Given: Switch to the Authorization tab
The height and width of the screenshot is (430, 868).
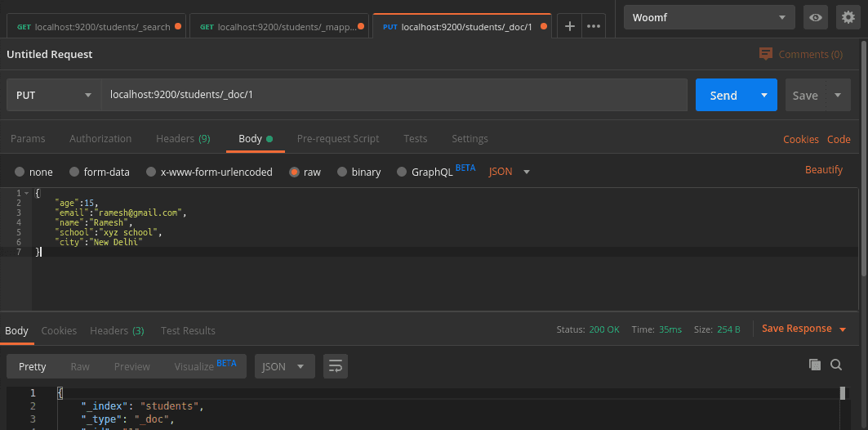Looking at the screenshot, I should coord(100,138).
